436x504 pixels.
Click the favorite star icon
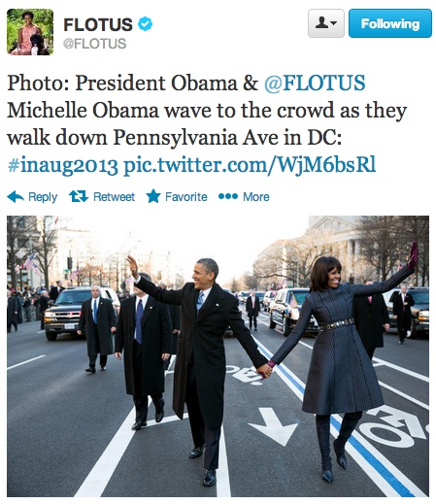(153, 196)
